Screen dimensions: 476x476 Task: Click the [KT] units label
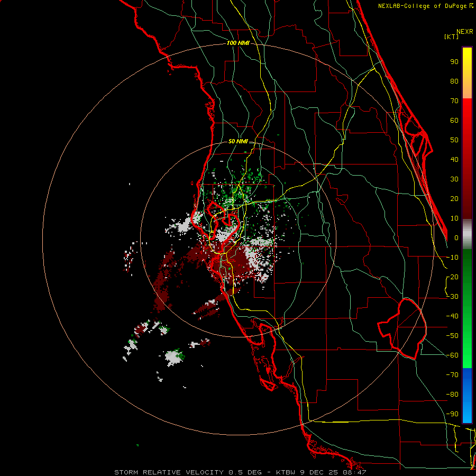pyautogui.click(x=451, y=36)
